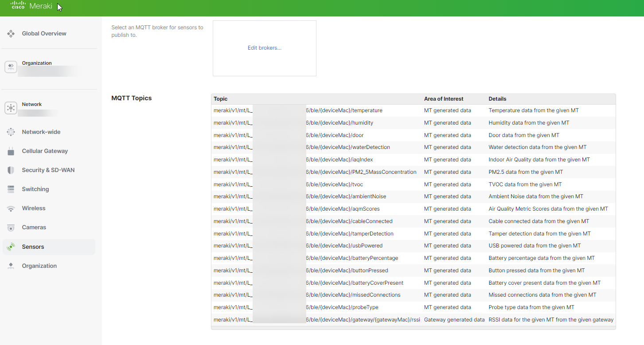Click the bottom Organization icon
This screenshot has width=644, height=345.
(x=11, y=266)
